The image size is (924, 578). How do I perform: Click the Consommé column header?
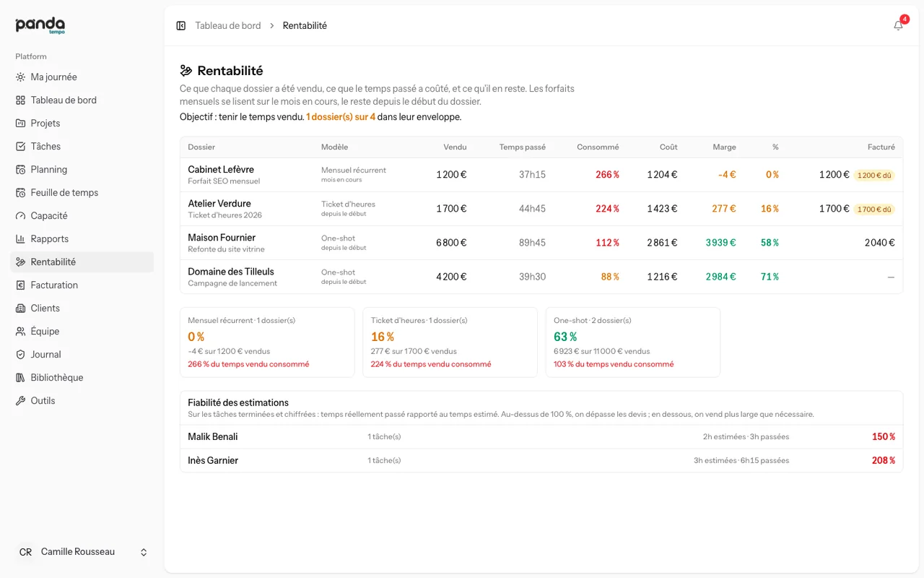(x=598, y=147)
